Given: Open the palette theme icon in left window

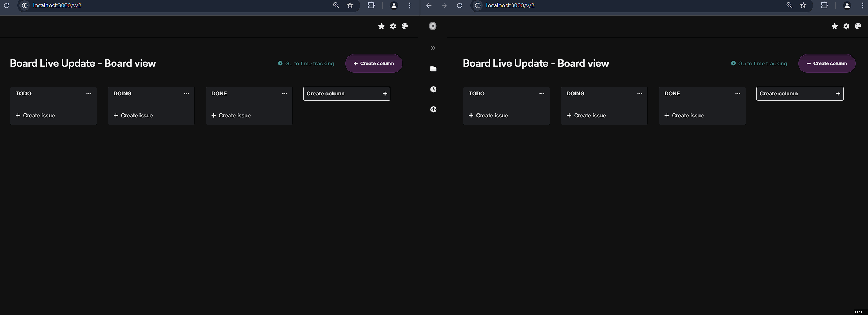Looking at the screenshot, I should pos(405,26).
